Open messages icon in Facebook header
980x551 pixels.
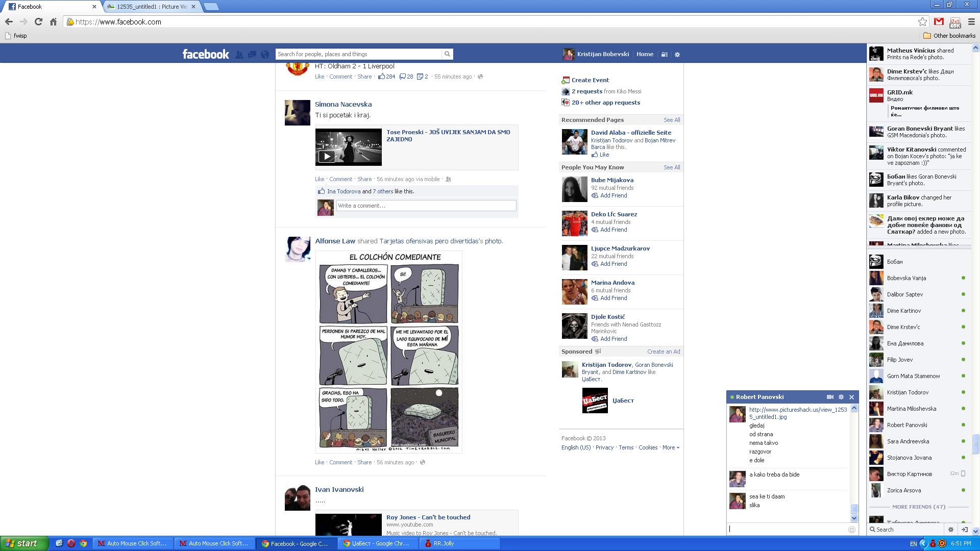[252, 54]
